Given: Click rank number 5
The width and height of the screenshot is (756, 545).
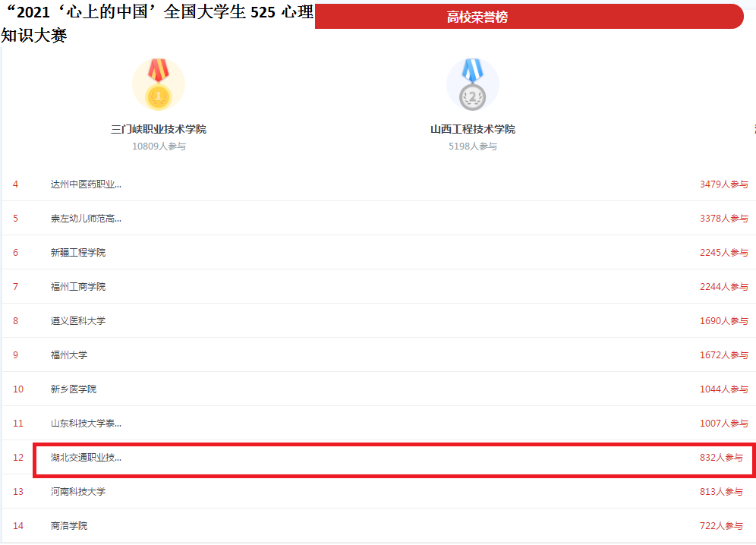Looking at the screenshot, I should 15,219.
